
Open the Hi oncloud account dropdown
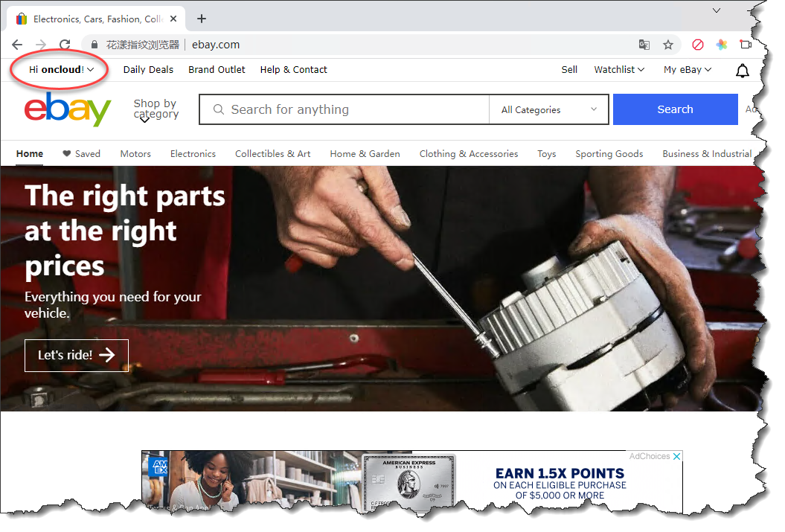(x=61, y=69)
